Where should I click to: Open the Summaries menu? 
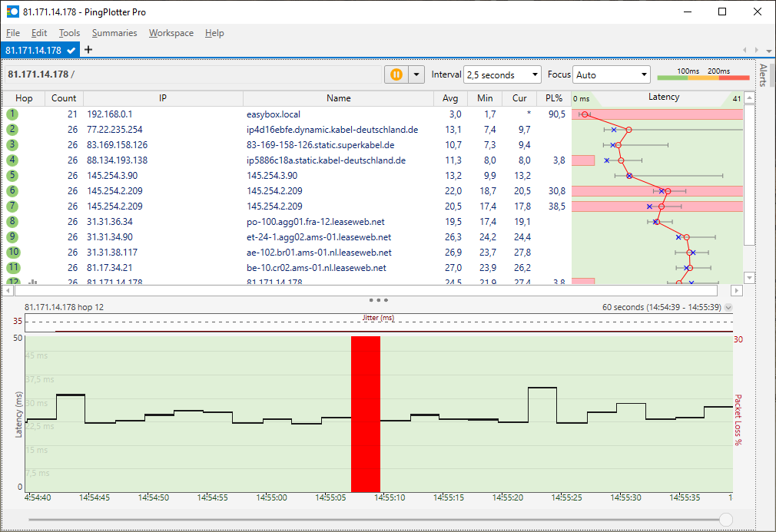pyautogui.click(x=114, y=33)
